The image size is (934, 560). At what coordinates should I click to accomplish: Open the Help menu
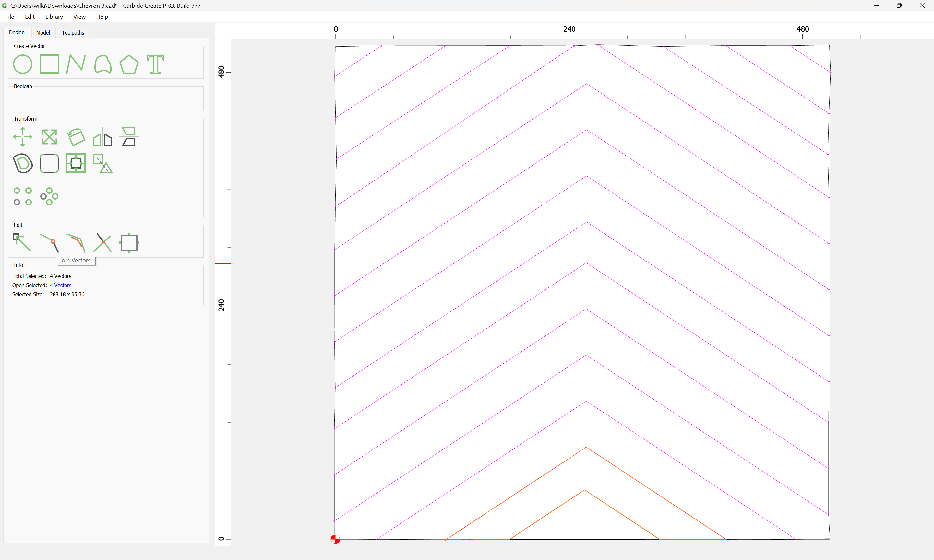(102, 17)
